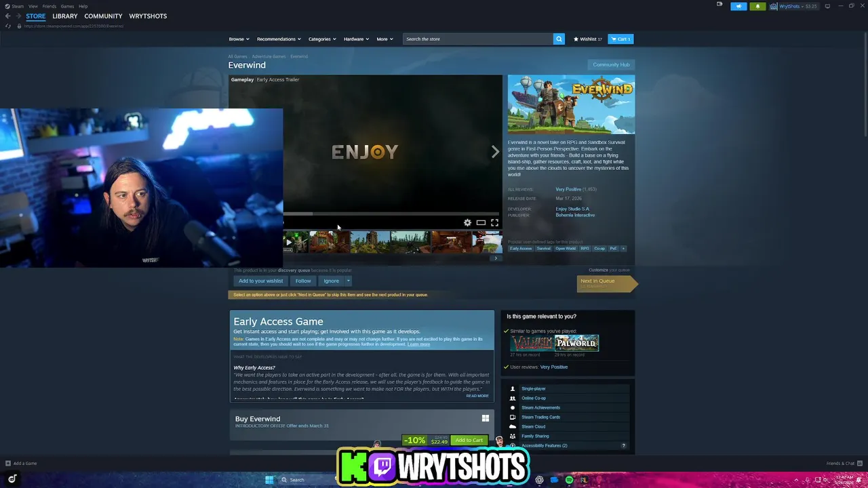The height and width of the screenshot is (488, 868).
Task: Click the store search magnifier button
Action: tap(559, 39)
